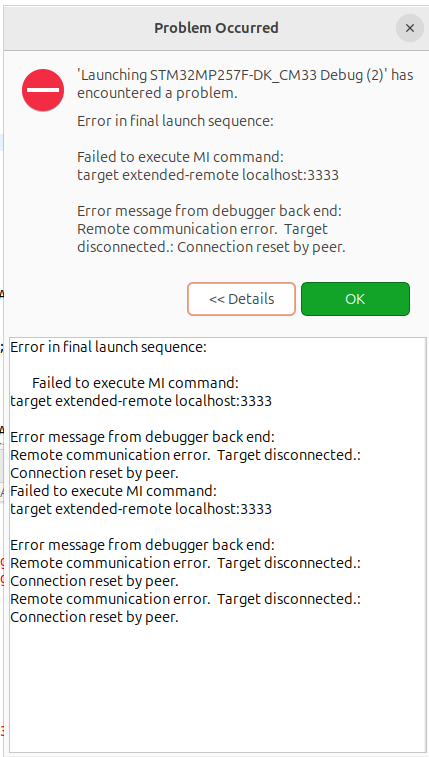Click 'Error message from debugger back end:' above buttons
This screenshot has height=757, width=429.
point(210,211)
